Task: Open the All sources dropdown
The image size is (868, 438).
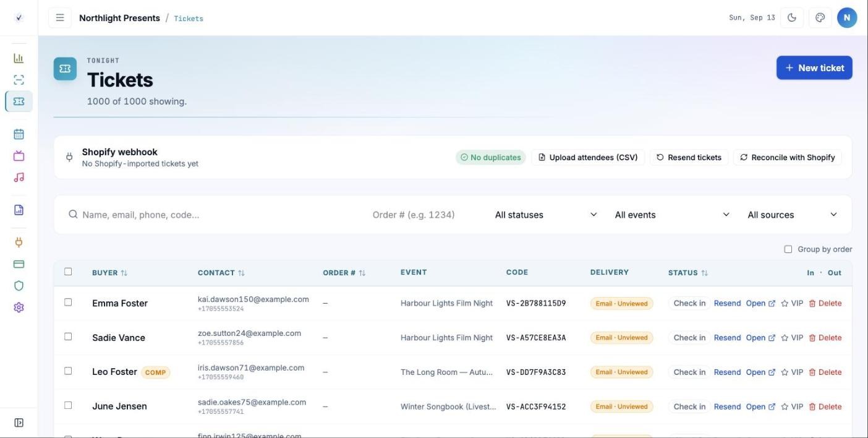Action: pos(792,215)
